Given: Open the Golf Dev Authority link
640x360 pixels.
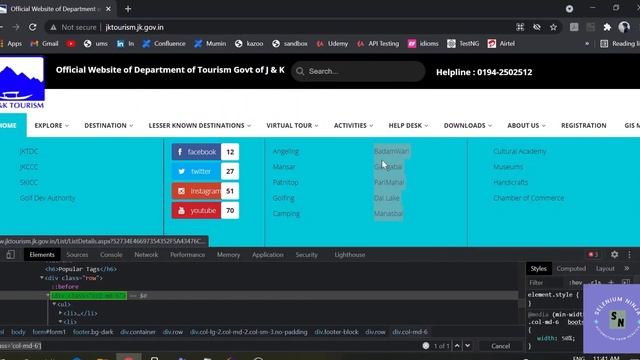Looking at the screenshot, I should [48, 198].
